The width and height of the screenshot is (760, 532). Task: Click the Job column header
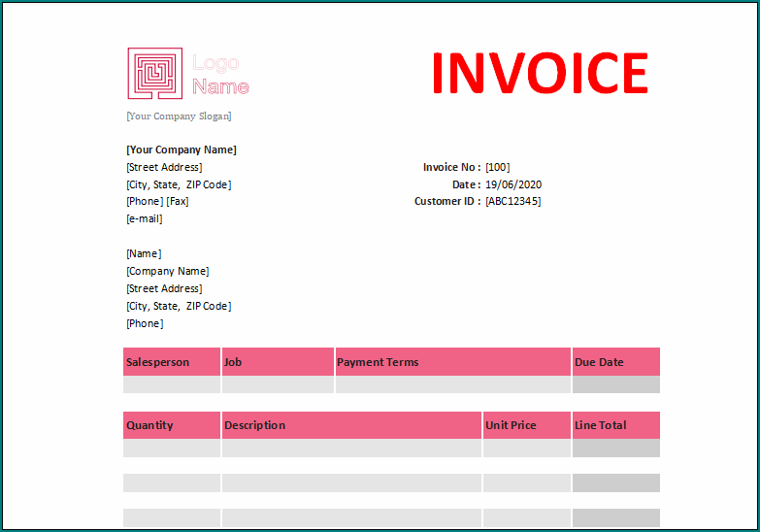coord(279,362)
